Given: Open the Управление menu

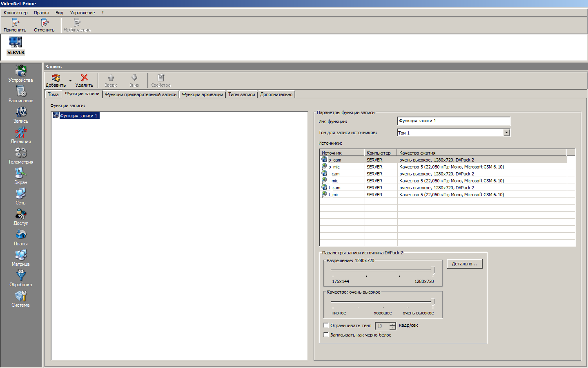Looking at the screenshot, I should [x=82, y=13].
